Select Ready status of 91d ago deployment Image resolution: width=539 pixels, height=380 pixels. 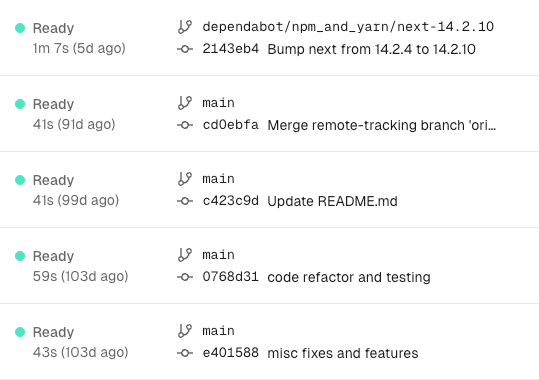click(x=53, y=104)
